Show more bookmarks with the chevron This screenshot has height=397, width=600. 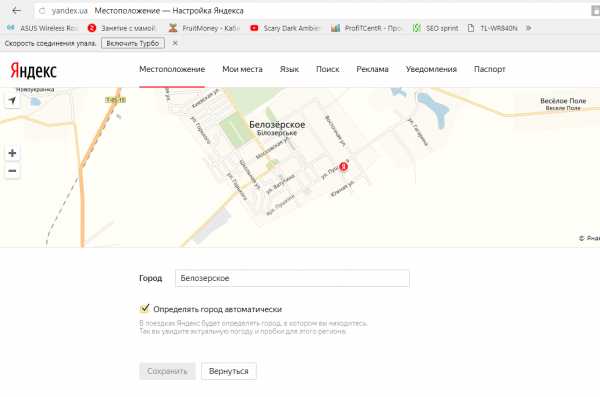click(528, 28)
